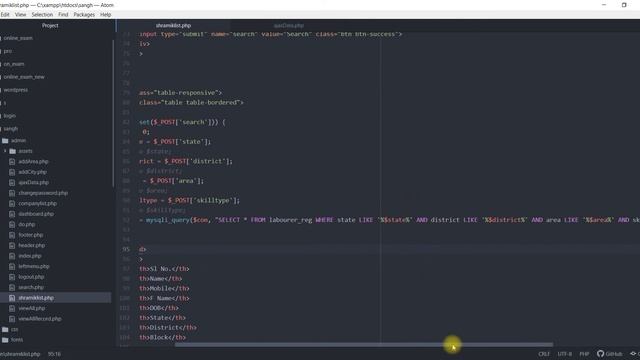The width and height of the screenshot is (640, 360).
Task: Click the search.php file icon
Action: tap(12, 287)
